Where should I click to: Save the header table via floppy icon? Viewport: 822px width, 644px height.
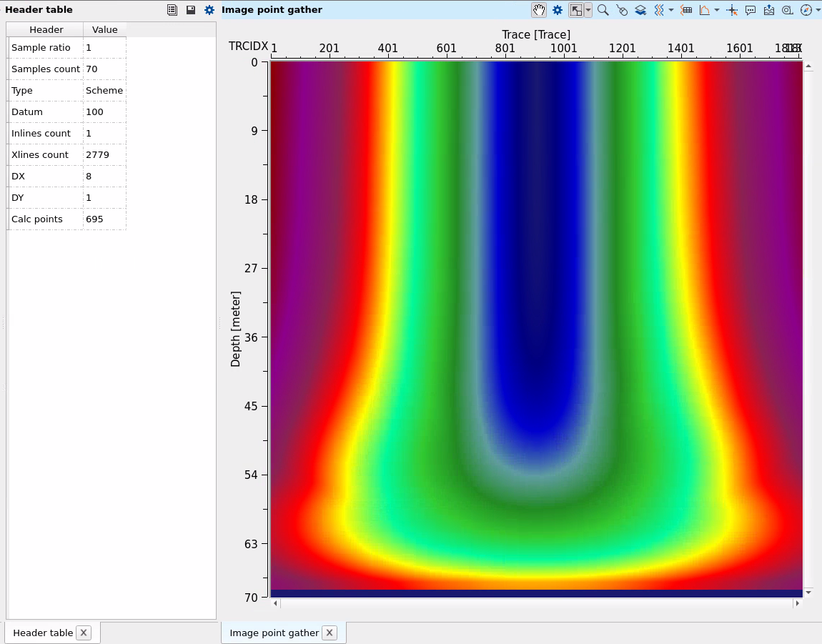189,9
